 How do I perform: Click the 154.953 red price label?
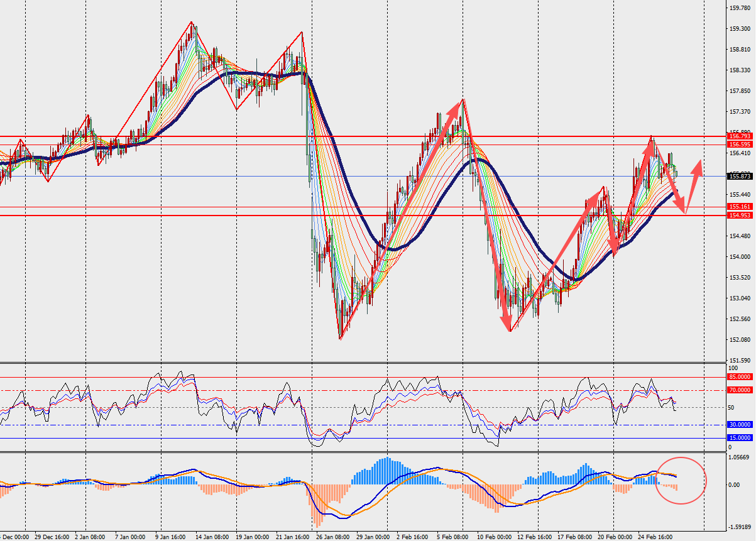740,216
